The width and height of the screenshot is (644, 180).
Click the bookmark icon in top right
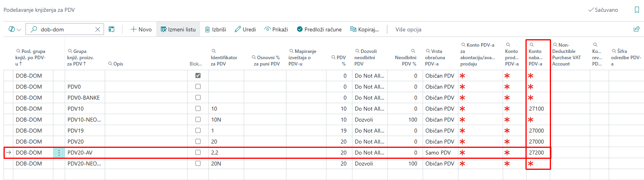point(637,10)
